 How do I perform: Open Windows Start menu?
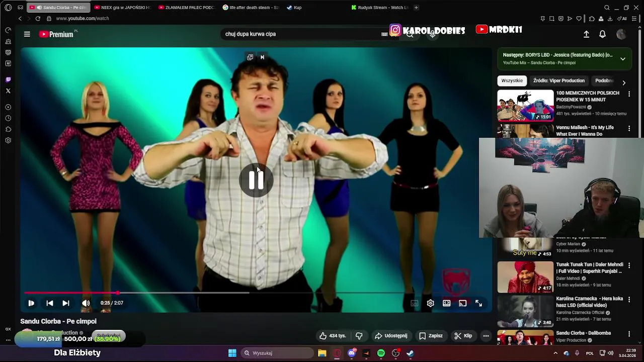pyautogui.click(x=232, y=353)
